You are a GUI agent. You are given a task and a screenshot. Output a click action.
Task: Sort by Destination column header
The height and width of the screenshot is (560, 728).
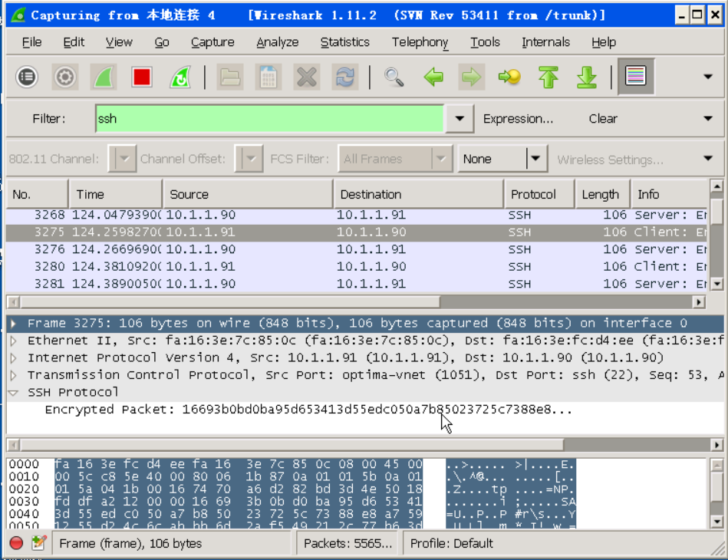(418, 194)
